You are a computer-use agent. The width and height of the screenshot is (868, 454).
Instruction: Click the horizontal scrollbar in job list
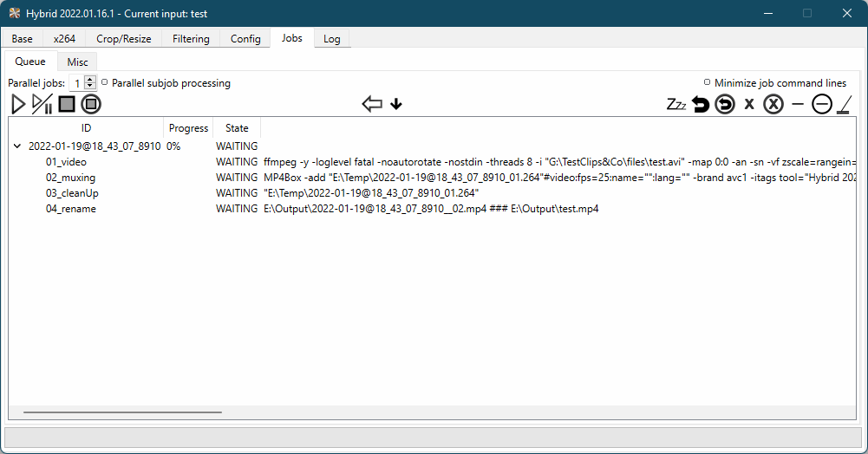tap(121, 412)
